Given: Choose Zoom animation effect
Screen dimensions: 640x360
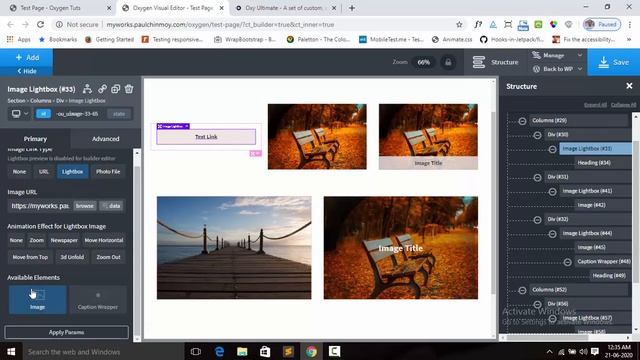Looking at the screenshot, I should coord(37,240).
